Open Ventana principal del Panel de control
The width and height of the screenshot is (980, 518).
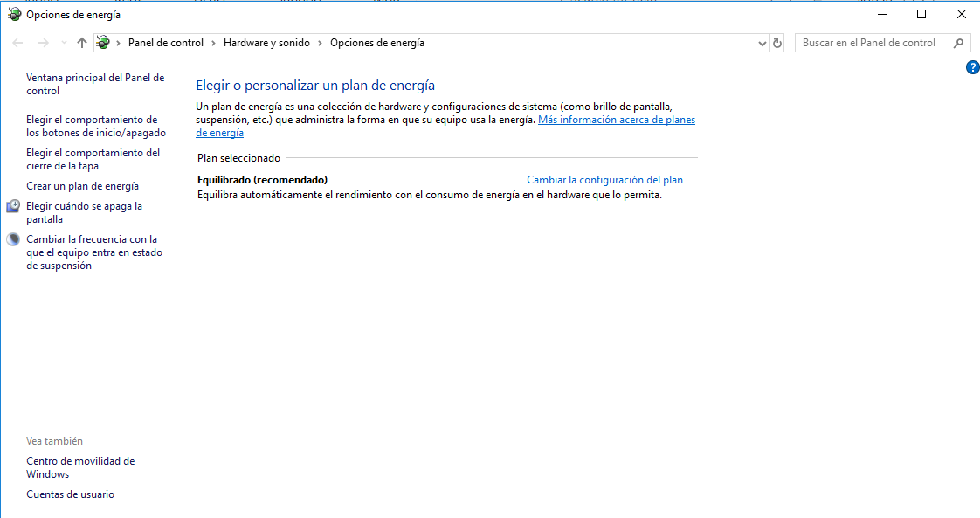pos(95,84)
